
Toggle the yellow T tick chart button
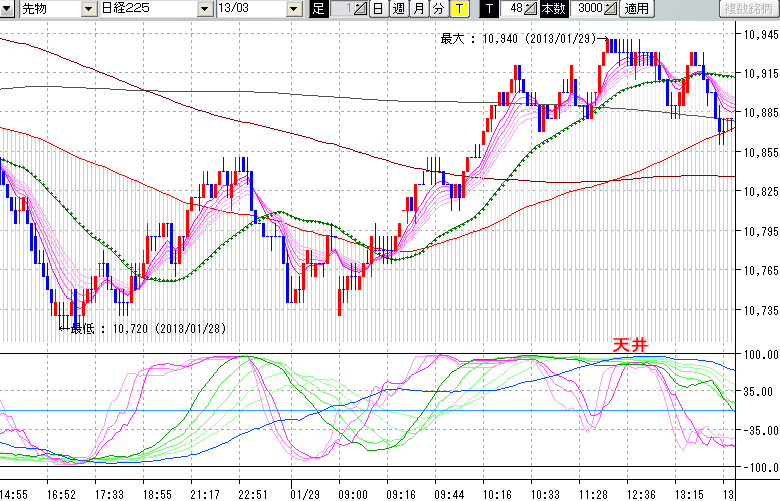pos(458,9)
